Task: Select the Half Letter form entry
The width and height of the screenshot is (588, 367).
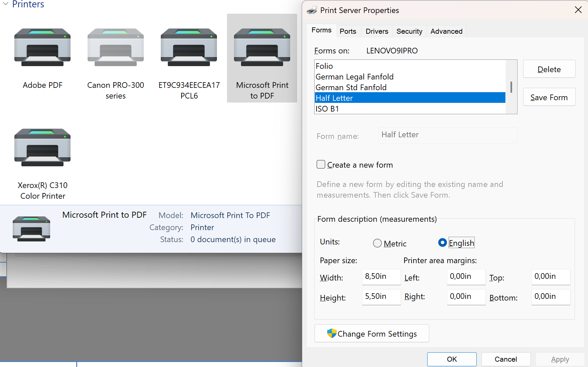Action: (410, 98)
